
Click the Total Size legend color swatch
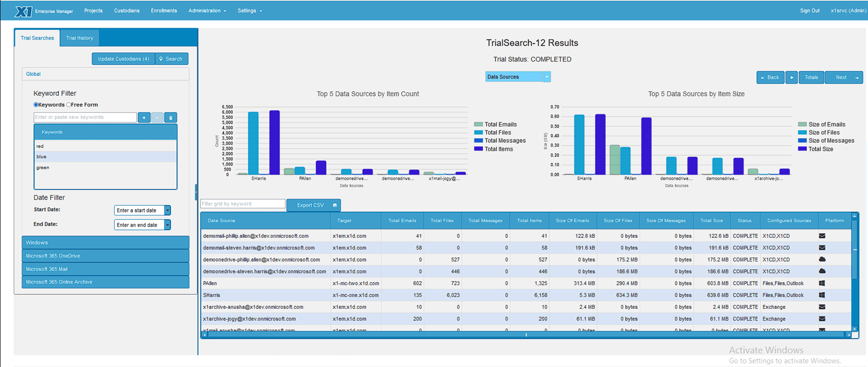[x=802, y=149]
